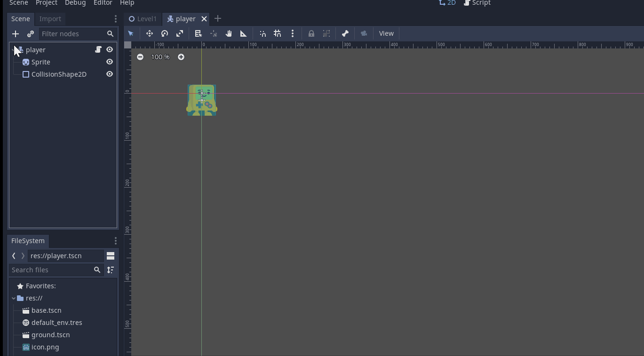Toggle visibility of the Sprite node
The height and width of the screenshot is (356, 644).
[110, 62]
